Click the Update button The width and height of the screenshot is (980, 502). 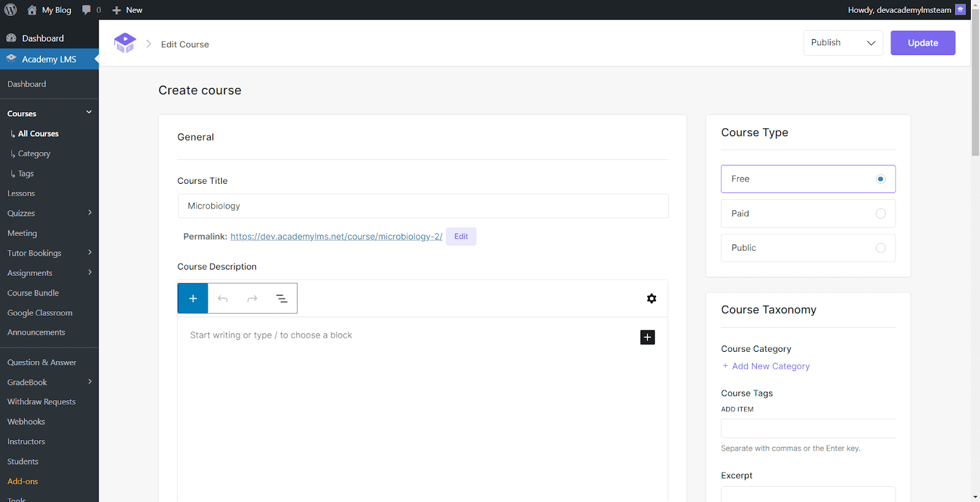(x=922, y=43)
